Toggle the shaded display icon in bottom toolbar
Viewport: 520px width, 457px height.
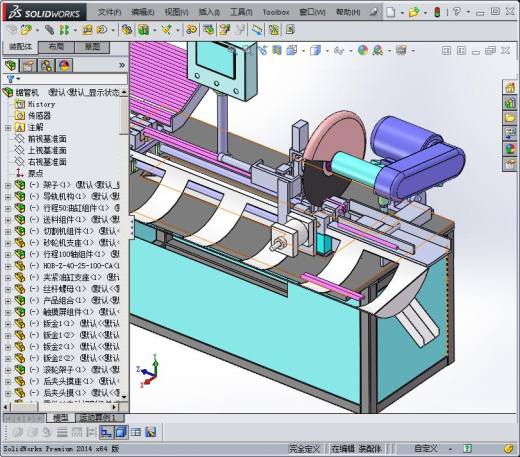[121, 432]
